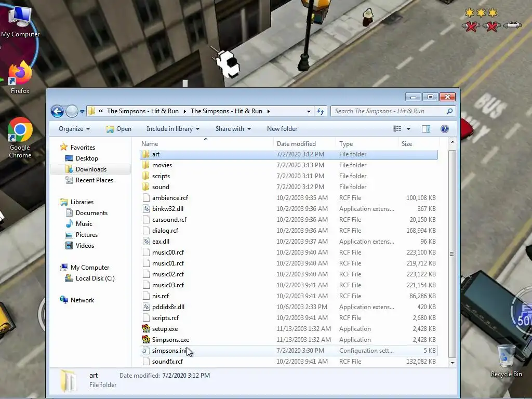Expand the breadcrumb overflow chevron
The image size is (532, 399).
click(x=101, y=111)
